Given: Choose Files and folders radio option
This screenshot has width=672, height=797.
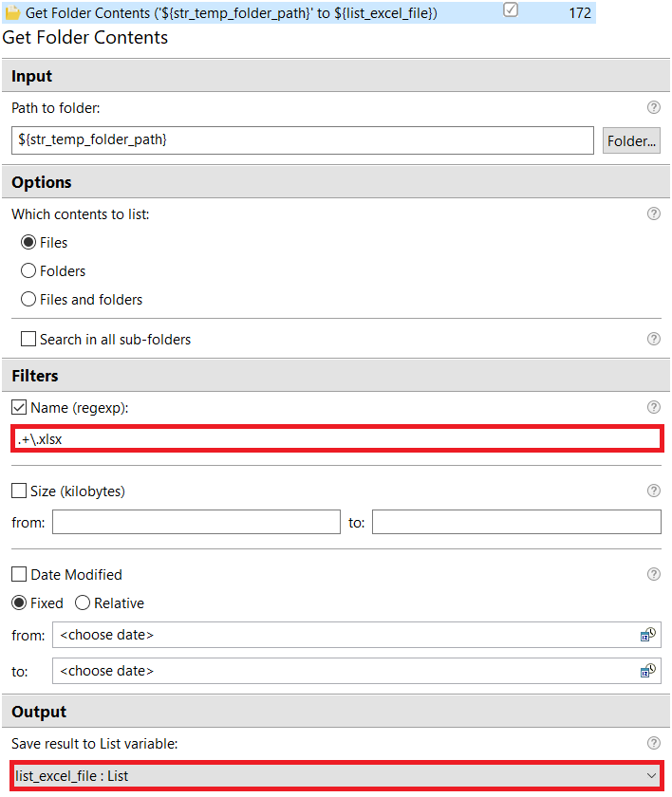Looking at the screenshot, I should pyautogui.click(x=28, y=300).
